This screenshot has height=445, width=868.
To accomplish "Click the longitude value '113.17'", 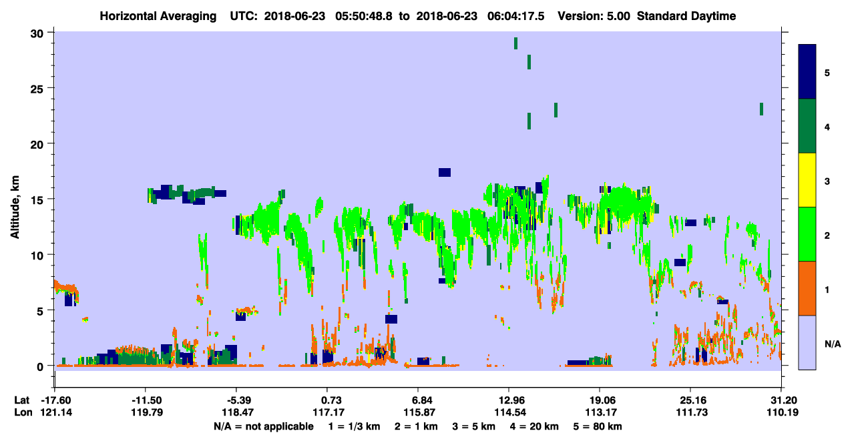I will coord(600,413).
